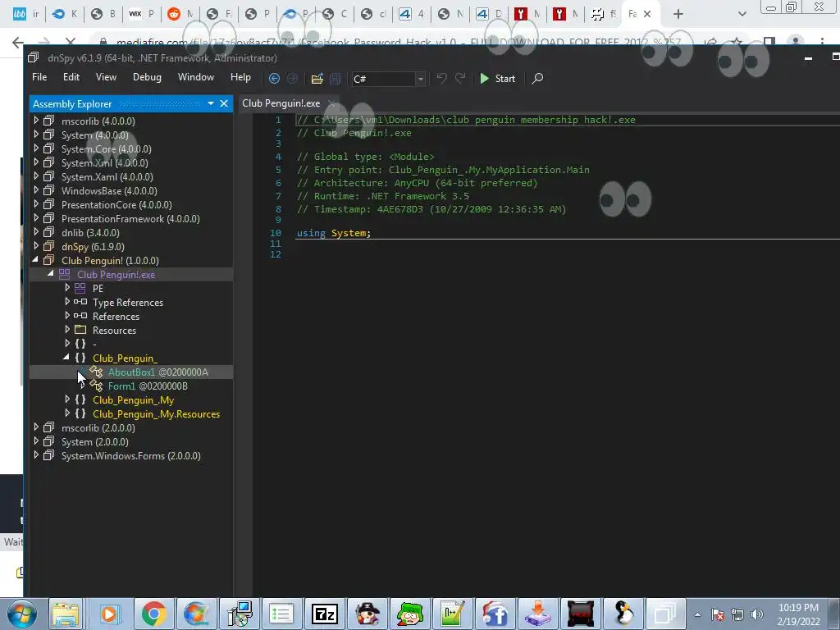The width and height of the screenshot is (840, 630).
Task: Expand the dnlib (3.4.0.0) node
Action: click(x=36, y=231)
